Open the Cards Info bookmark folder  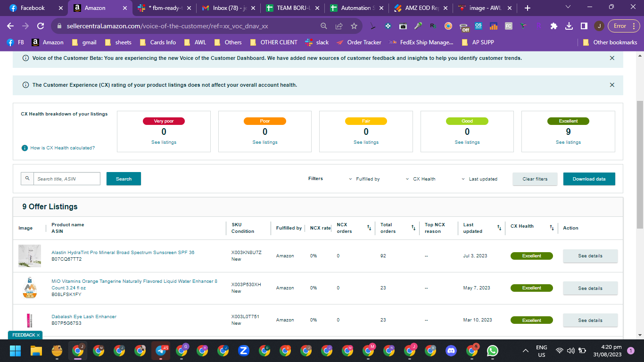click(157, 42)
